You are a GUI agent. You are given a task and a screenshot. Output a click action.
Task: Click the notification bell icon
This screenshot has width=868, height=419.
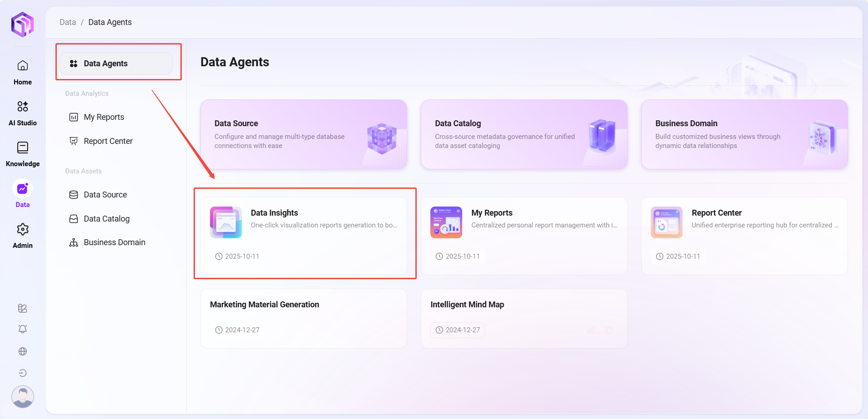point(23,329)
